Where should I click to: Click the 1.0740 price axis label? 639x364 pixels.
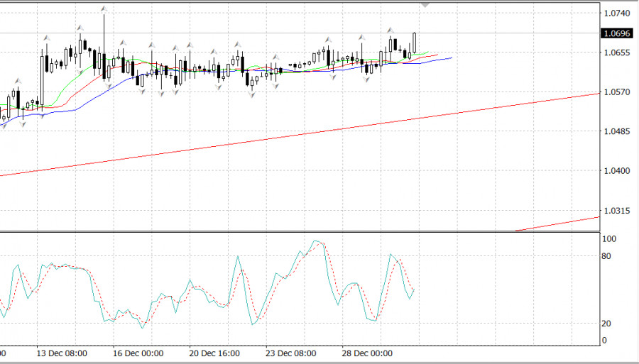click(x=615, y=13)
